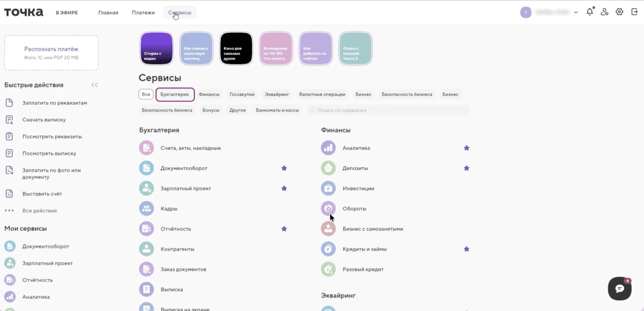Open the Кадры service icon
The image size is (644, 311).
tap(146, 208)
